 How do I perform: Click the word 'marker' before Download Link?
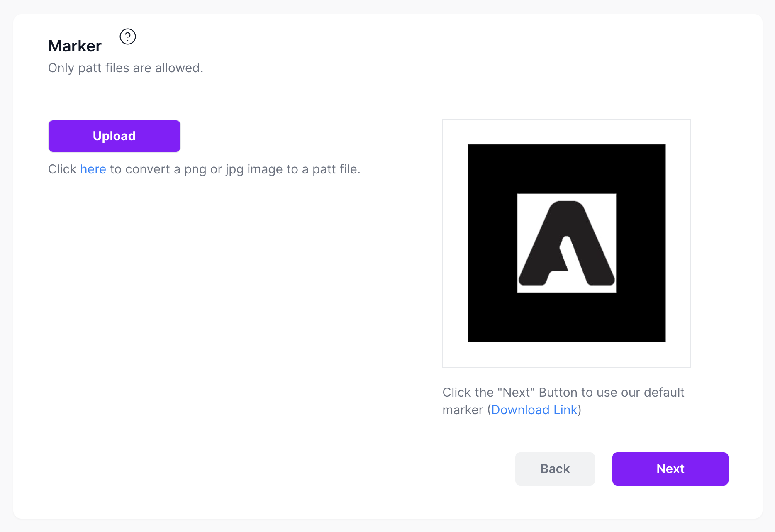pyautogui.click(x=463, y=410)
